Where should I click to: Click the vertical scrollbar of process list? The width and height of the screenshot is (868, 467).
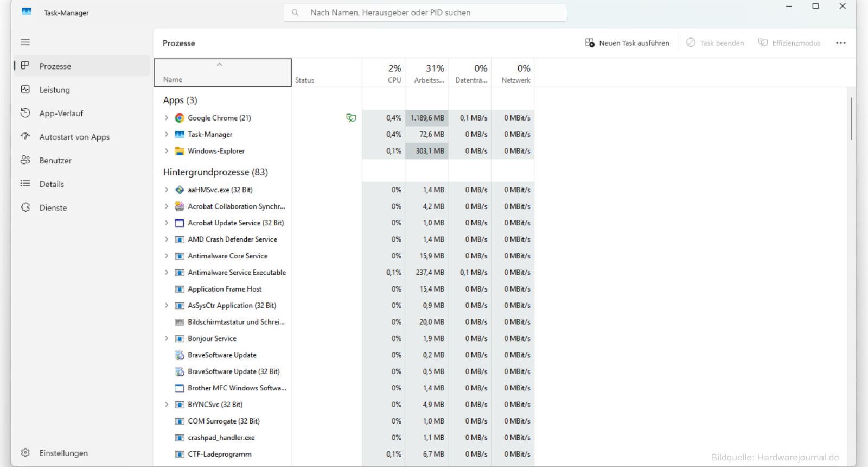(x=851, y=118)
